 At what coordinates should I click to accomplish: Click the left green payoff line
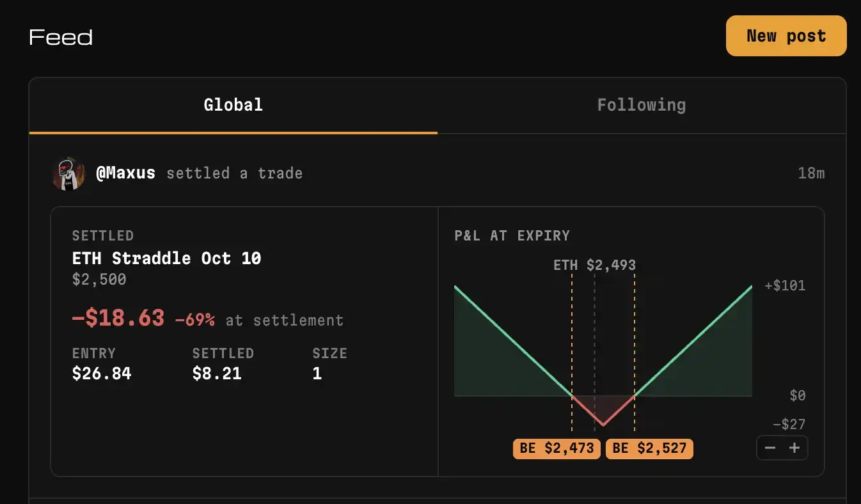point(513,341)
